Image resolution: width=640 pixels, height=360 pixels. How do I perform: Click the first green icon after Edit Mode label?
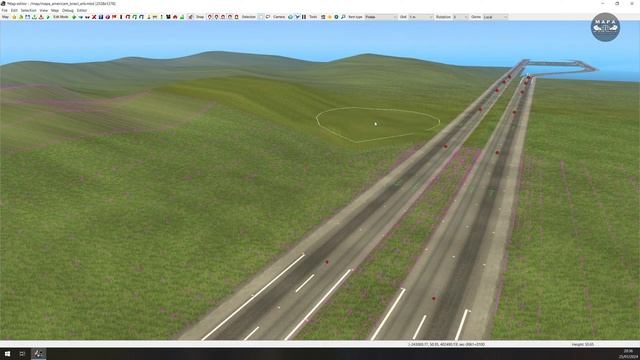pos(74,17)
